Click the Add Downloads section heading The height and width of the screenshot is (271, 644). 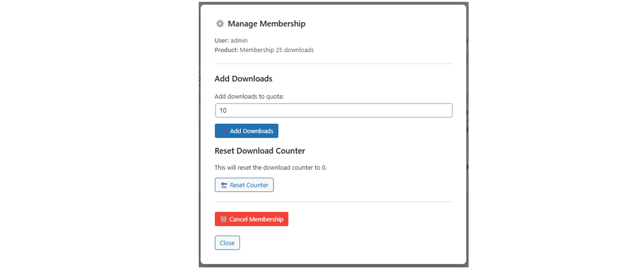click(243, 79)
